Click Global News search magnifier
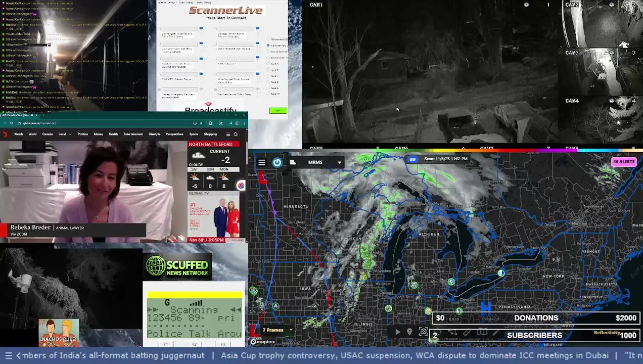 [236, 134]
